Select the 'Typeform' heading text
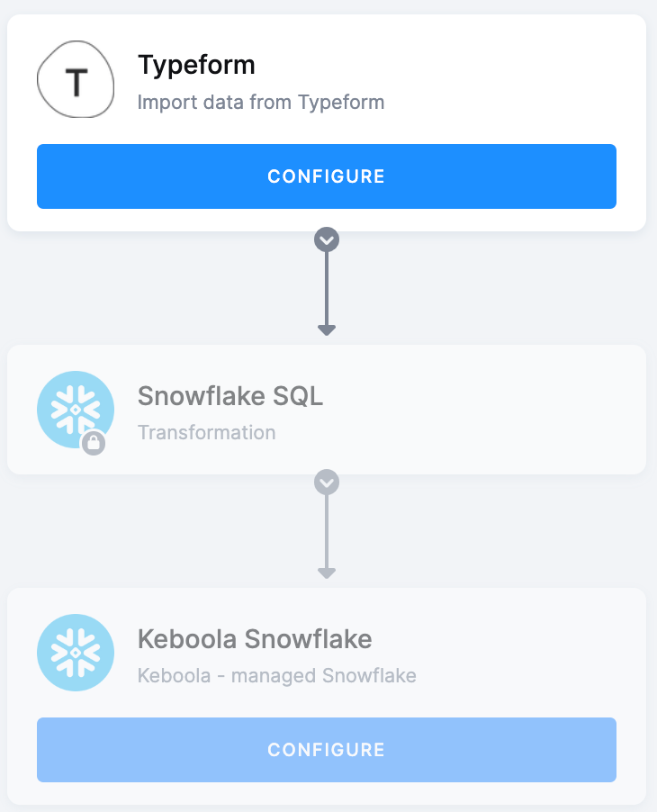Image resolution: width=657 pixels, height=812 pixels. point(196,65)
